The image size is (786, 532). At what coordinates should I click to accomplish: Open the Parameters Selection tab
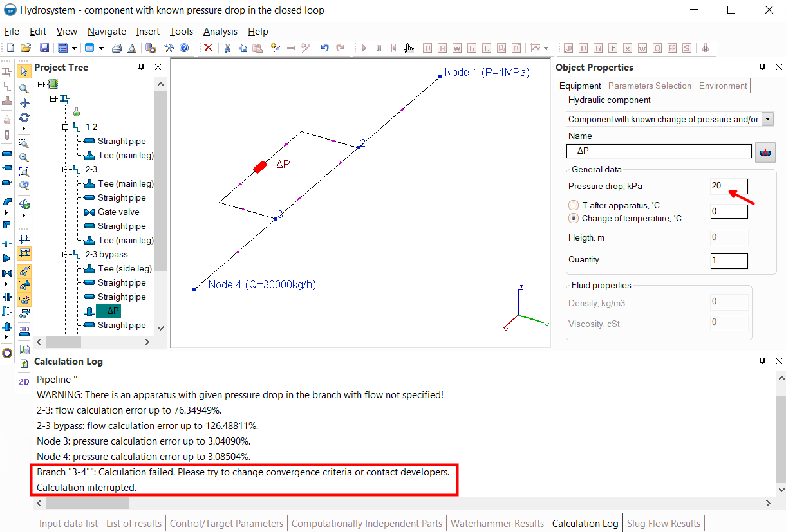(650, 86)
